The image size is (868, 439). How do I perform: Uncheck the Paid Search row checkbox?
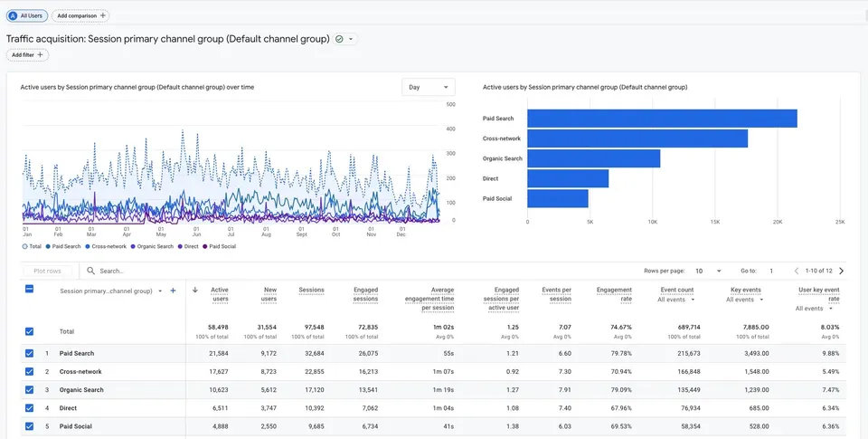point(29,353)
